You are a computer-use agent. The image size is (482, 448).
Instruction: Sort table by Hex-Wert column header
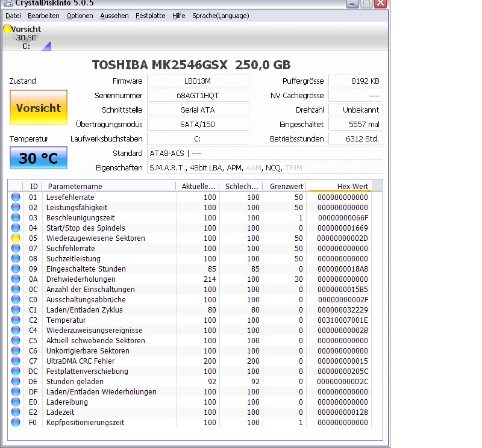339,186
